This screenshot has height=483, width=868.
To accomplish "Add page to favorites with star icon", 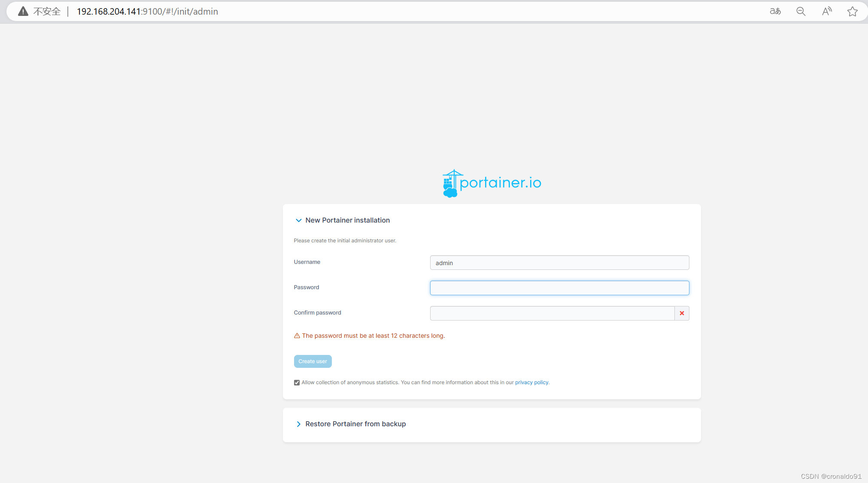I will [853, 11].
